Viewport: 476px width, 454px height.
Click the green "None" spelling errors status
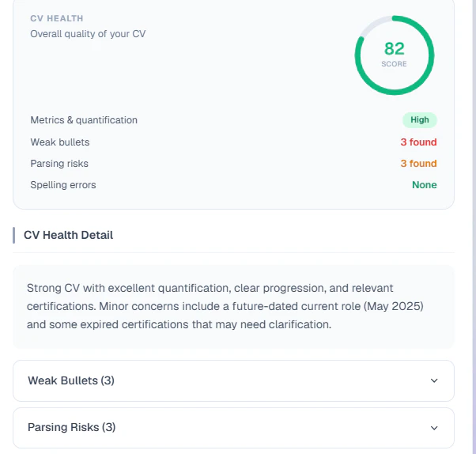pyautogui.click(x=424, y=185)
